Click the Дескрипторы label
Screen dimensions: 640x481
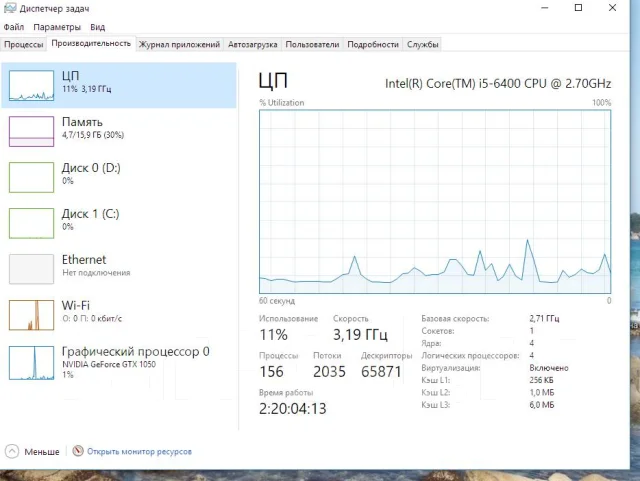tap(387, 356)
